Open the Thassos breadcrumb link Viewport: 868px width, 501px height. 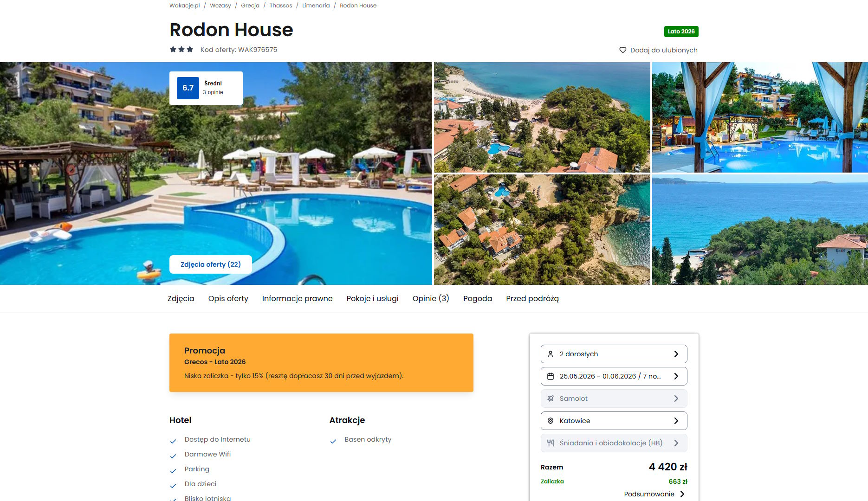(281, 6)
